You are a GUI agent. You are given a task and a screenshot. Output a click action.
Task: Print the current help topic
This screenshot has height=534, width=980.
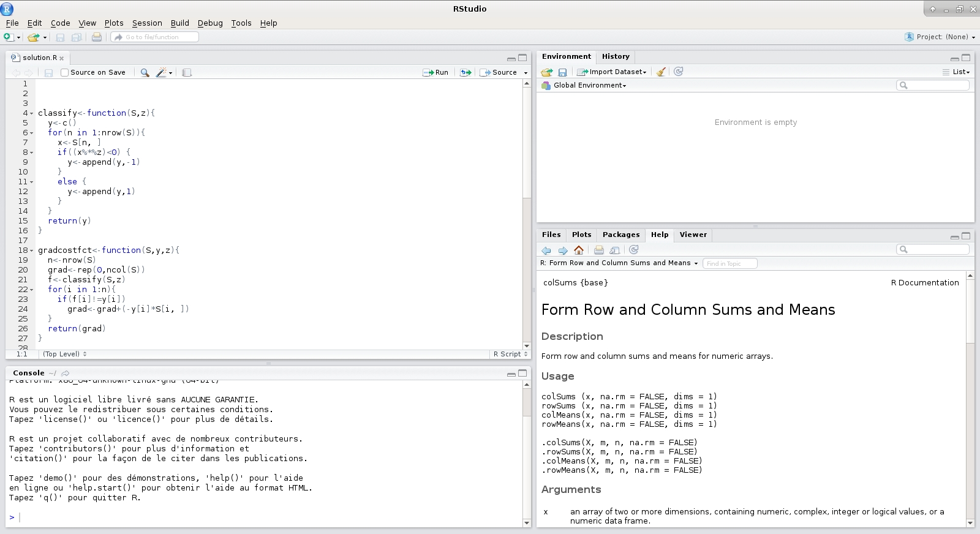pos(599,250)
